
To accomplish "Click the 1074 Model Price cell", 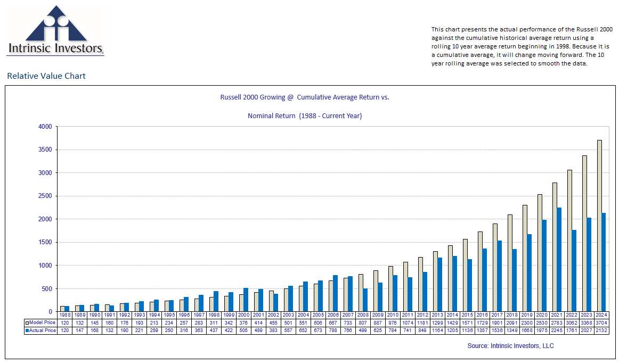I will 408,322.
